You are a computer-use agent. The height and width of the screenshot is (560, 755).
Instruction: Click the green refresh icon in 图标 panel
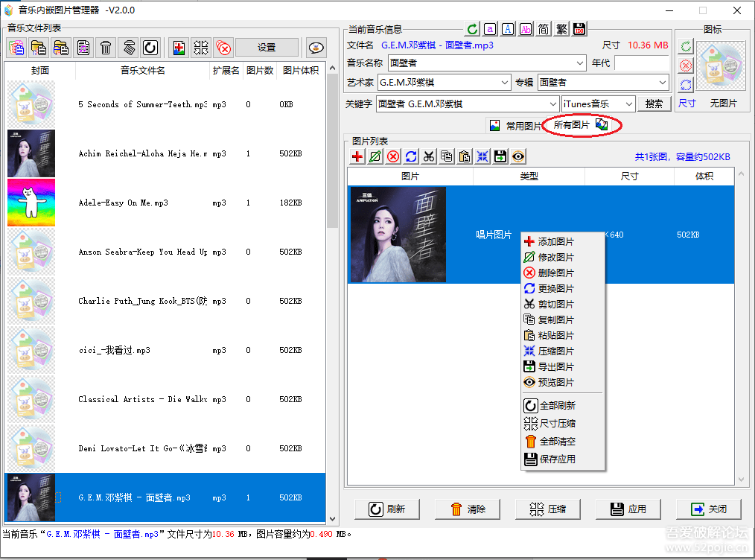pyautogui.click(x=686, y=47)
